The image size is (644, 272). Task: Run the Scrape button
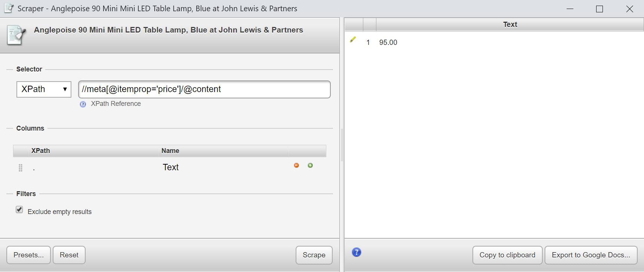point(314,255)
